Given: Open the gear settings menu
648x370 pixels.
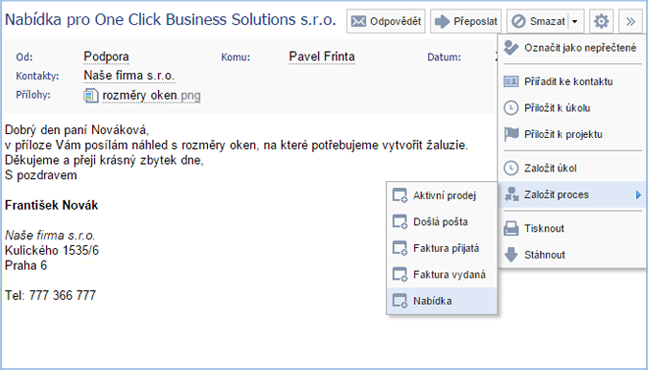Looking at the screenshot, I should point(601,21).
